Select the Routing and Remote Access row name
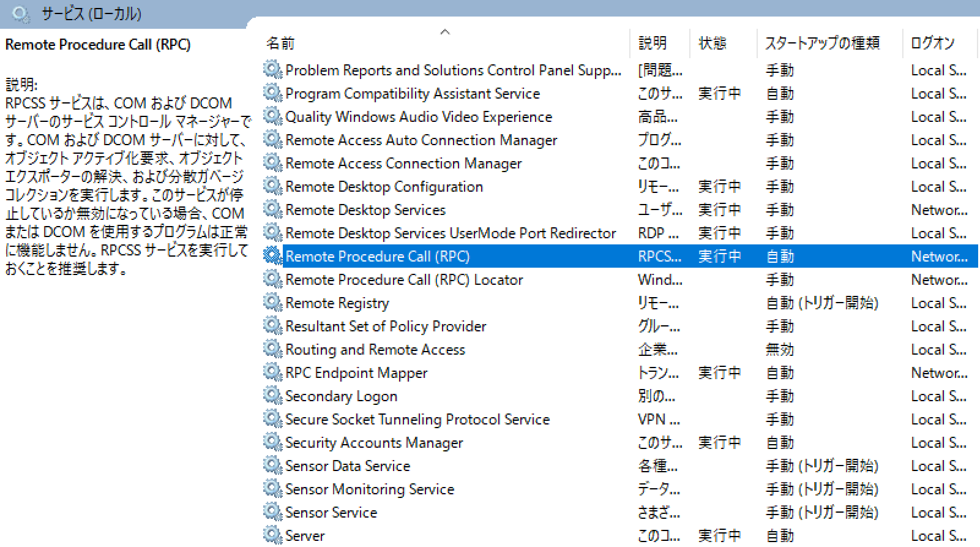 (375, 350)
